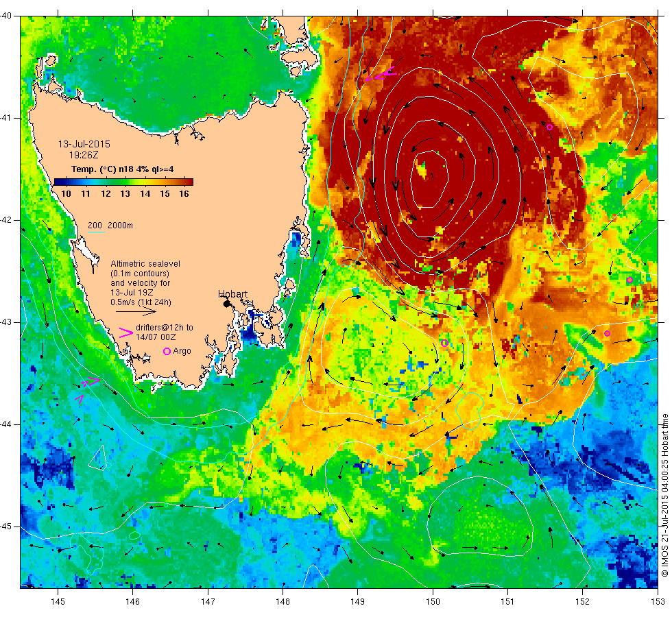672x617 pixels.
Task: Click the '-41' latitude axis label
Action: 6,118
